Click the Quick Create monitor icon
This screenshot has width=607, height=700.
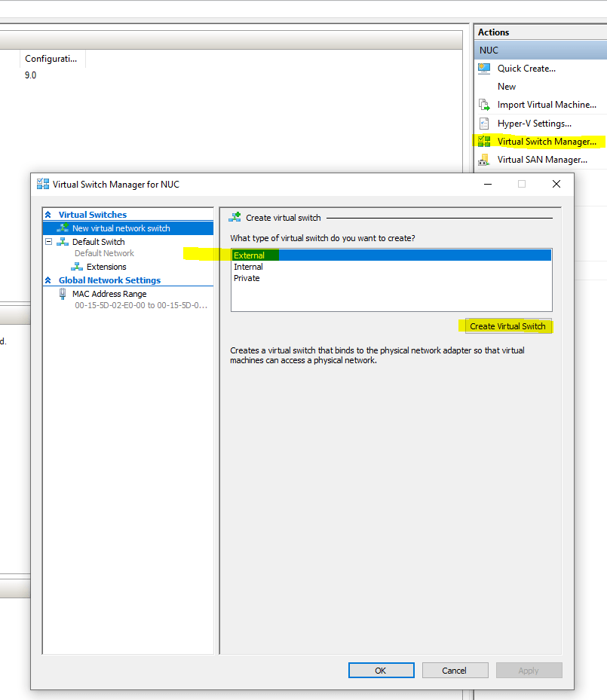[484, 69]
